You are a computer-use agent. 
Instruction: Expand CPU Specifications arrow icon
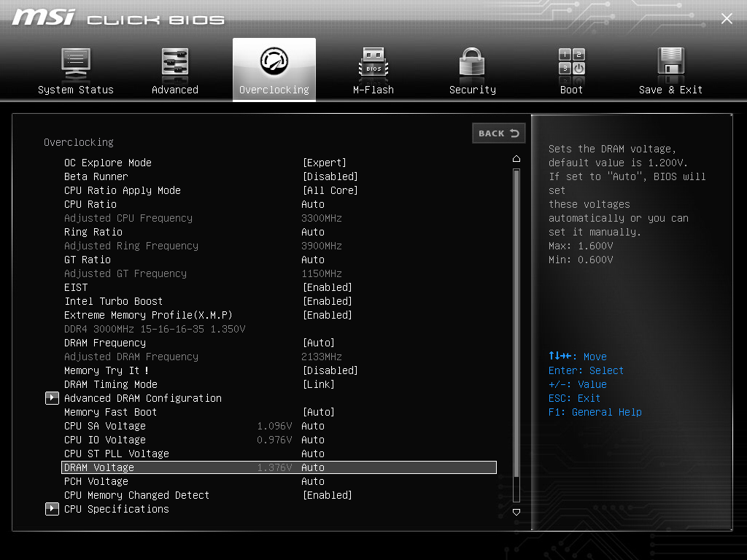pos(52,509)
